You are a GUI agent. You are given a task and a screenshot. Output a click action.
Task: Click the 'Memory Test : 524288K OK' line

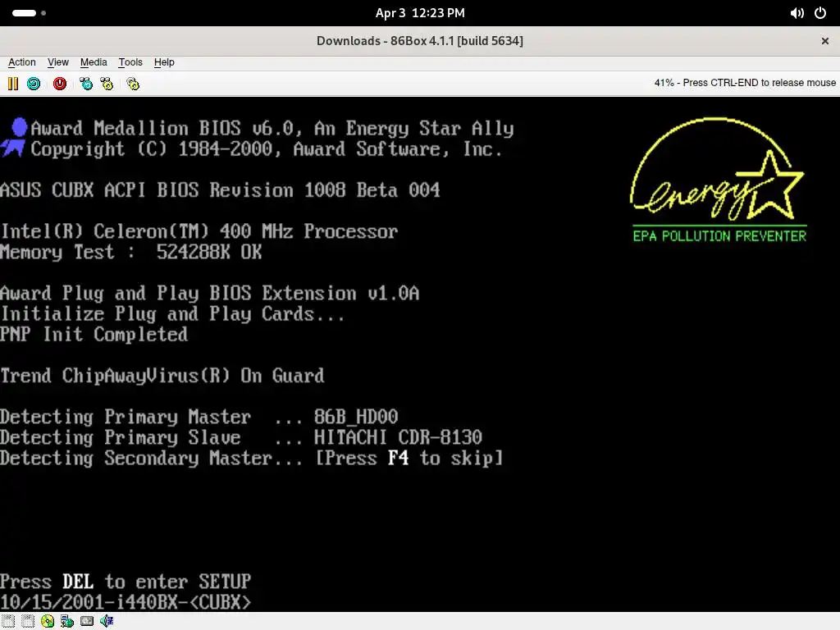tap(131, 252)
